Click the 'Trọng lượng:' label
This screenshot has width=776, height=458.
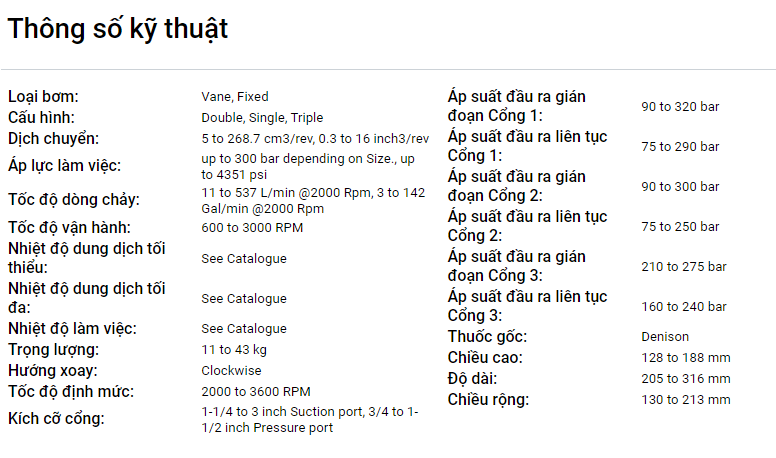(53, 350)
